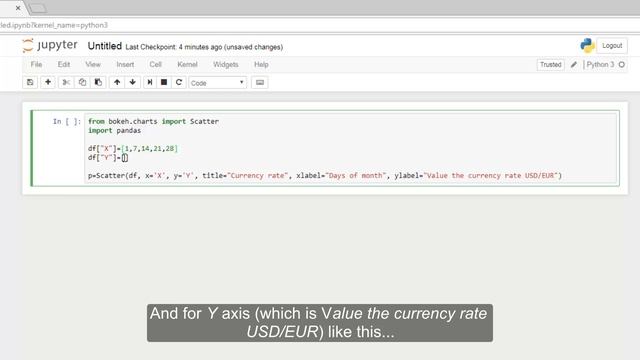Open the command palette keyboard icon

(x=260, y=82)
